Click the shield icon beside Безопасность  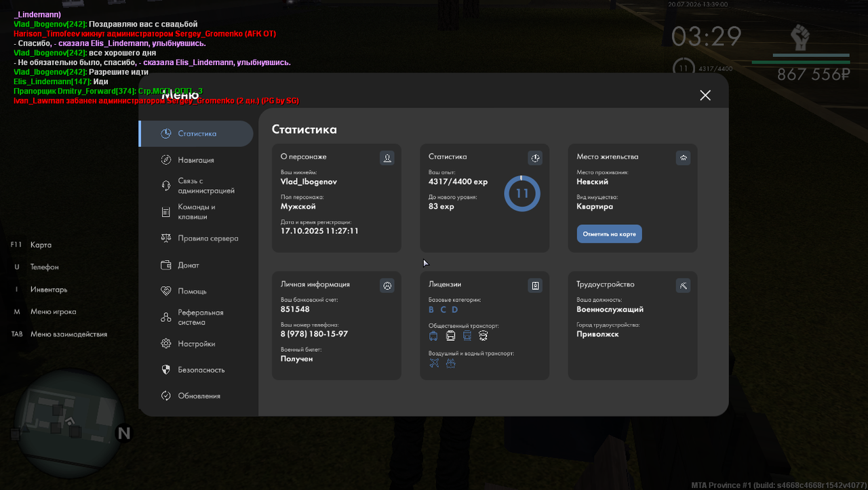165,370
